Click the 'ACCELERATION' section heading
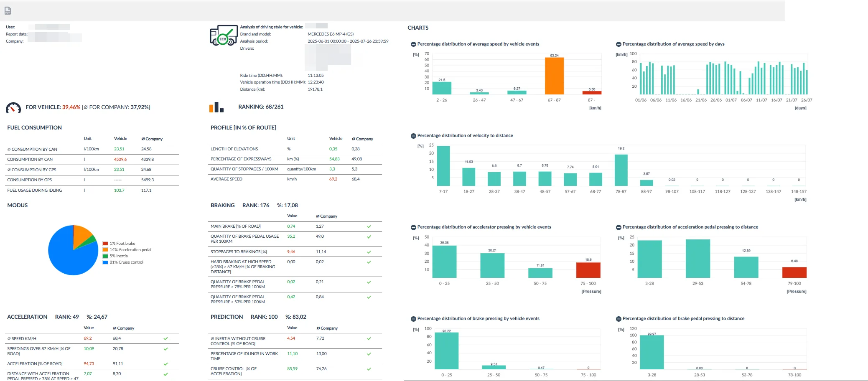 point(27,317)
